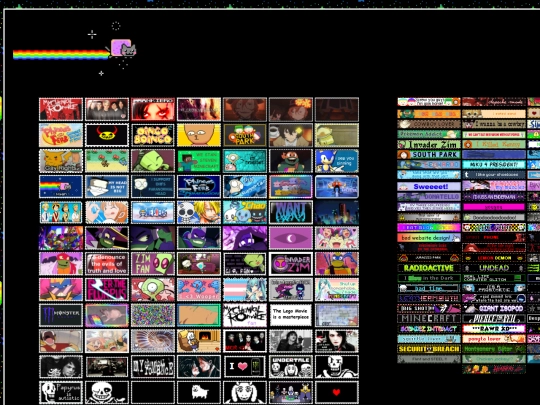Select the dark blue Phineas and Ferb stamp

click(x=199, y=187)
